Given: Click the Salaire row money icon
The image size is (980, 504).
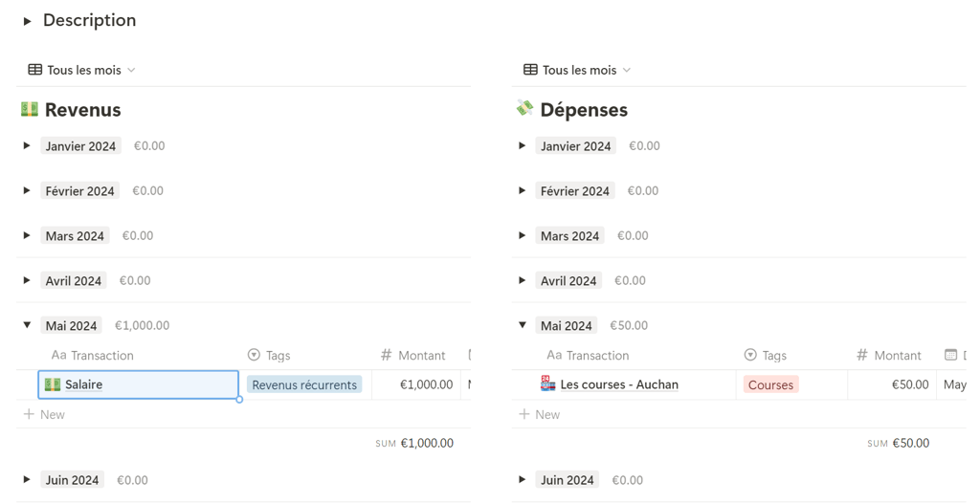Looking at the screenshot, I should (53, 384).
